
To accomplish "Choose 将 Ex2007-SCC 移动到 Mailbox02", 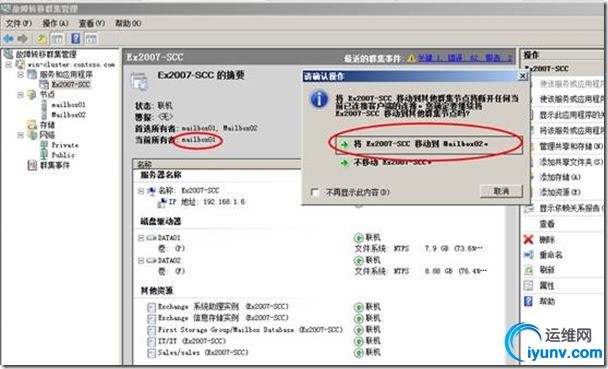I will pos(429,144).
